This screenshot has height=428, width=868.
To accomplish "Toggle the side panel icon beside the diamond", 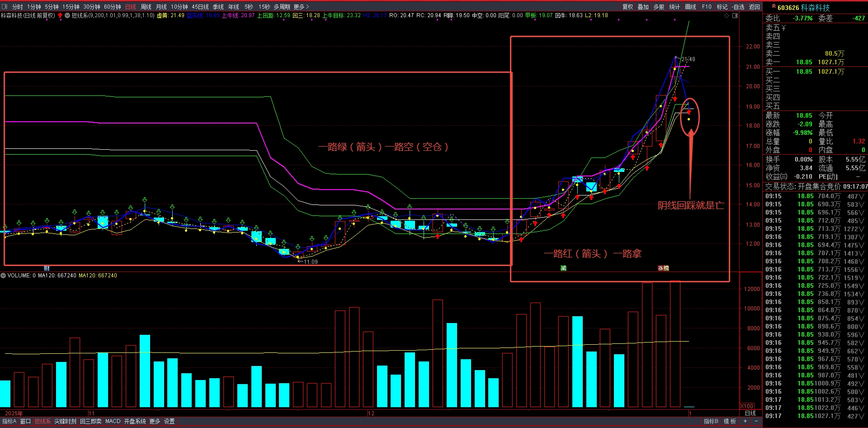I will pyautogui.click(x=735, y=15).
